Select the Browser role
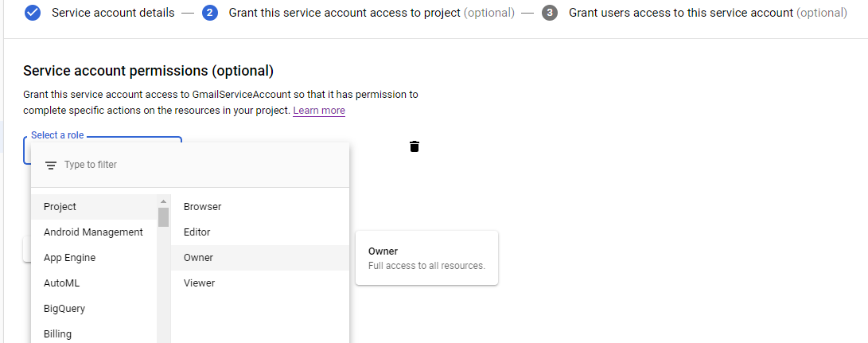The height and width of the screenshot is (343, 868). (203, 207)
